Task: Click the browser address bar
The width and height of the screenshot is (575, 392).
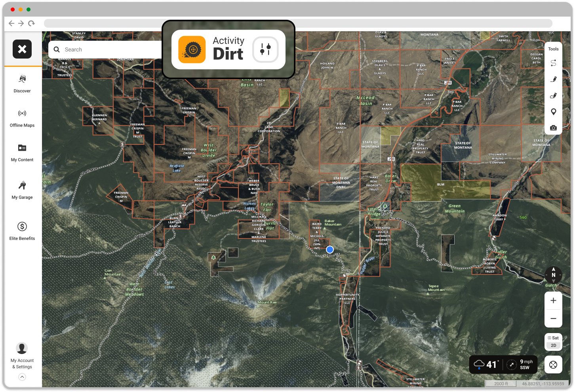Action: (298, 23)
